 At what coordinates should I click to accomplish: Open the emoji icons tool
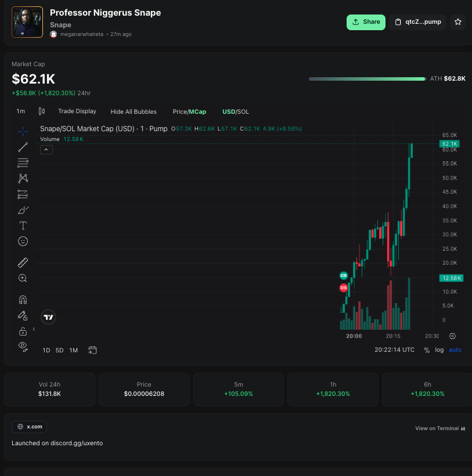click(23, 241)
